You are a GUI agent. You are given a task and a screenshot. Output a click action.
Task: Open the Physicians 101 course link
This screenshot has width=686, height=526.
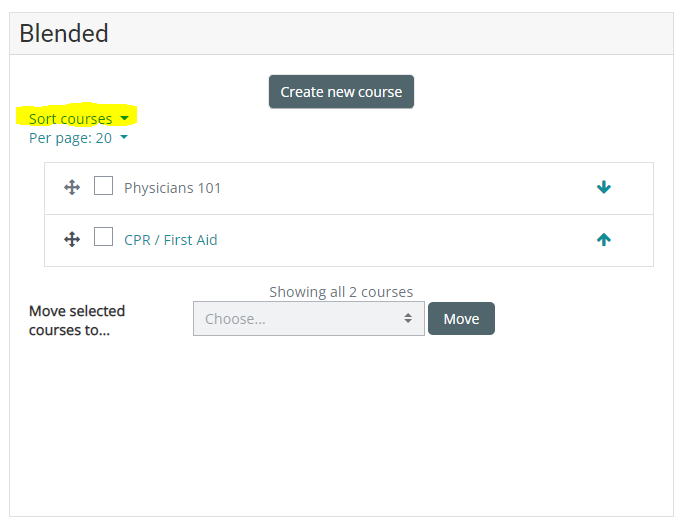coord(172,188)
